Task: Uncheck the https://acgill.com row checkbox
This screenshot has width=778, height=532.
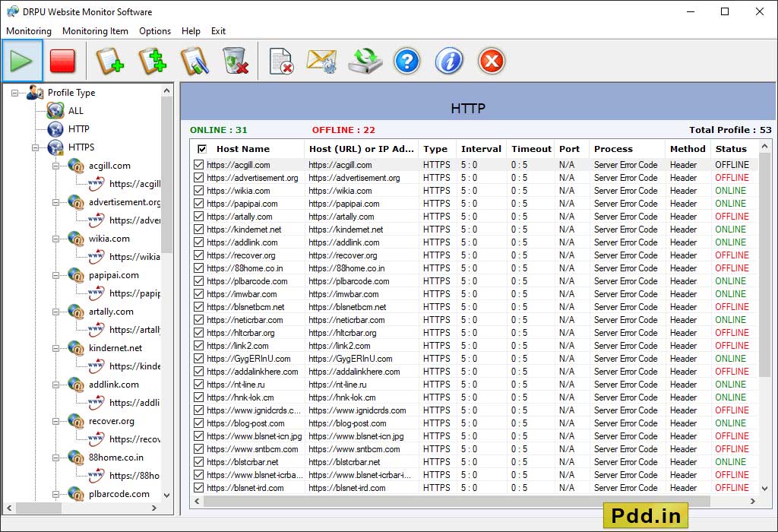Action: 199,165
